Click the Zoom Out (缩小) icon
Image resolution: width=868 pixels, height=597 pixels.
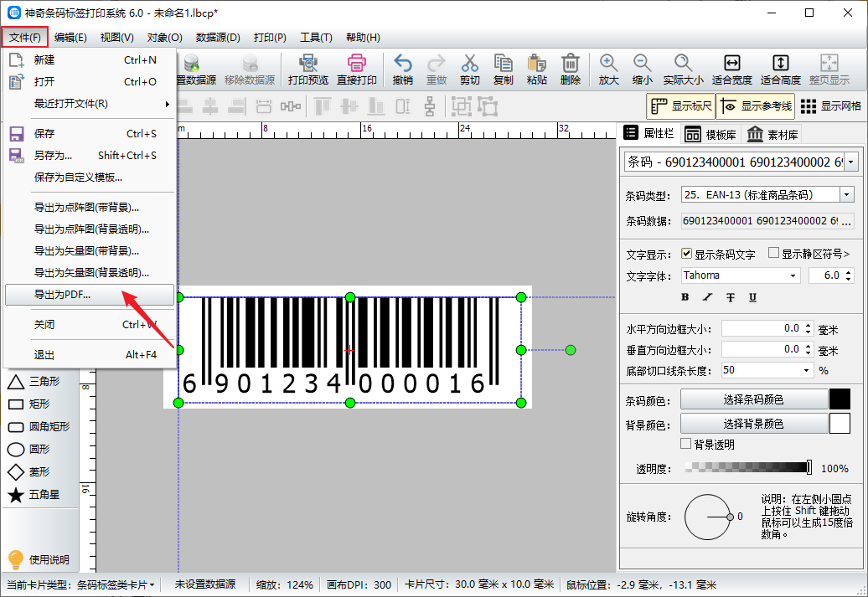click(642, 69)
